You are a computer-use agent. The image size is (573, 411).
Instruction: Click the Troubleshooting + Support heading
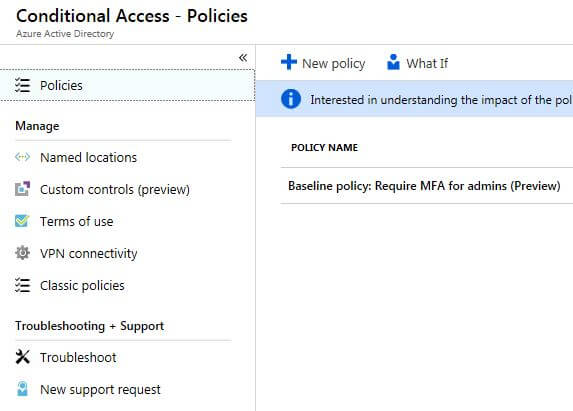(x=90, y=326)
